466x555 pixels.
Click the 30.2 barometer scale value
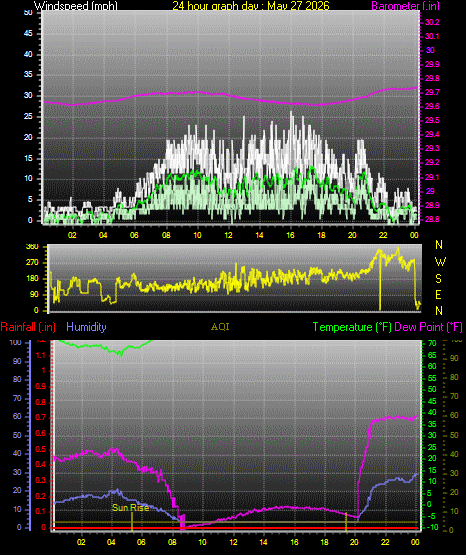[432, 22]
